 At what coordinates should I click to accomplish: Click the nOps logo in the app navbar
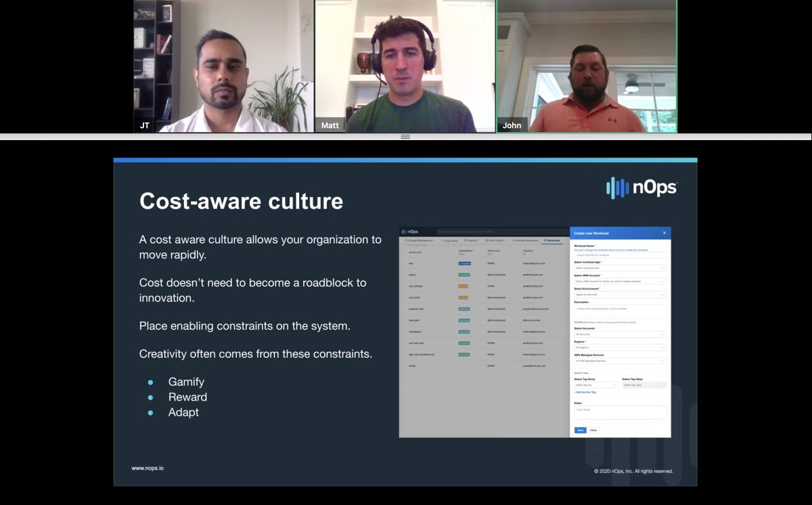tap(411, 231)
